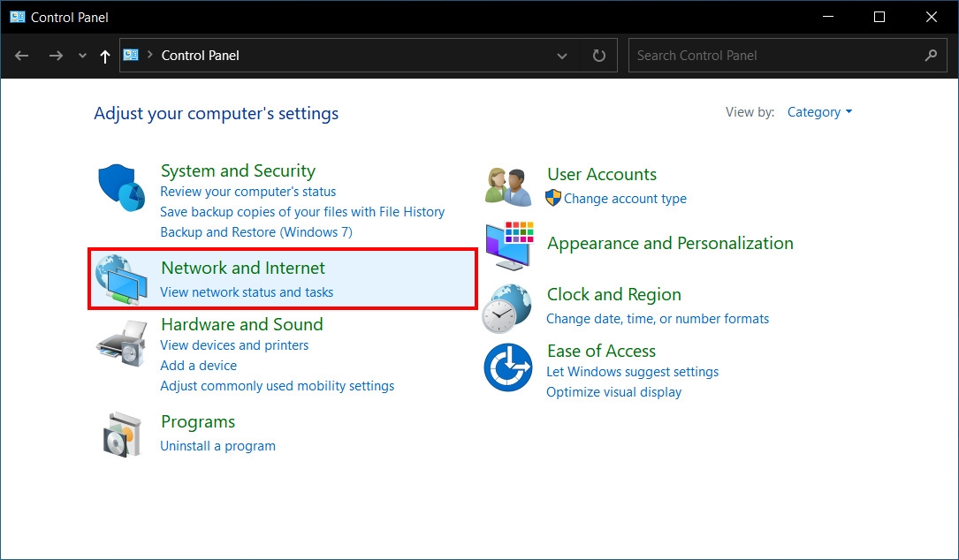Click Uninstall a program
Image resolution: width=959 pixels, height=560 pixels.
[x=217, y=446]
